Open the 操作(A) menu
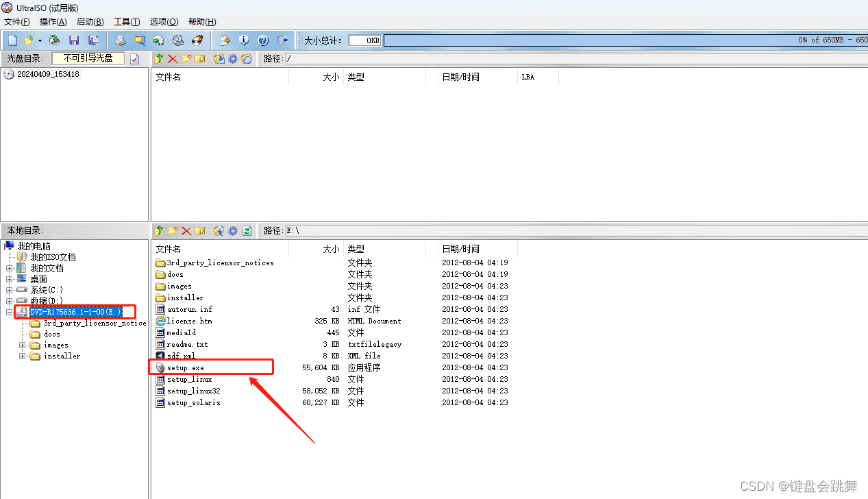The width and height of the screenshot is (868, 499). click(x=53, y=22)
